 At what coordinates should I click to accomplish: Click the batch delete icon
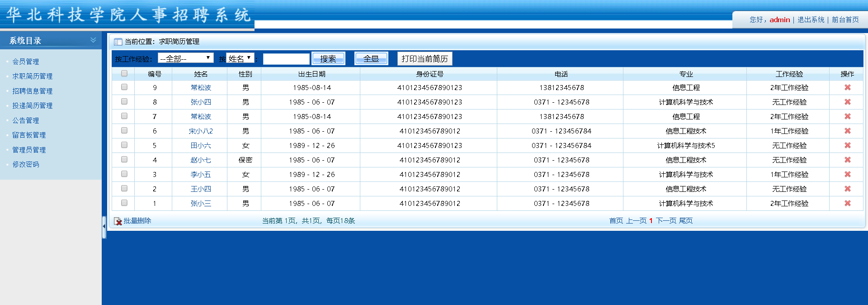coord(118,221)
